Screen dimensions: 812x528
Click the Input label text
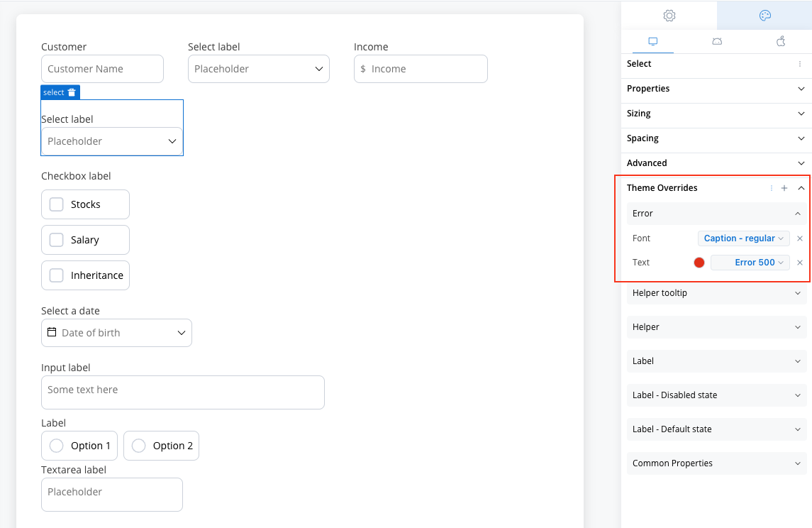66,368
